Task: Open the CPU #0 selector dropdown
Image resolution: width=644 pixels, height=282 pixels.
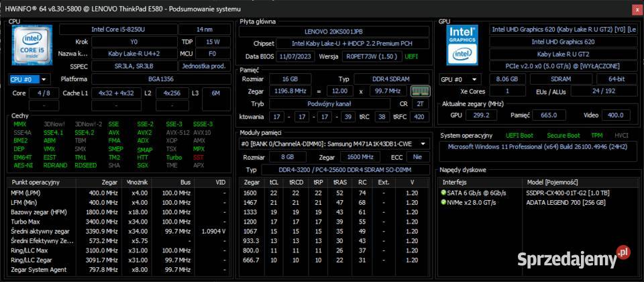Action: pos(28,79)
